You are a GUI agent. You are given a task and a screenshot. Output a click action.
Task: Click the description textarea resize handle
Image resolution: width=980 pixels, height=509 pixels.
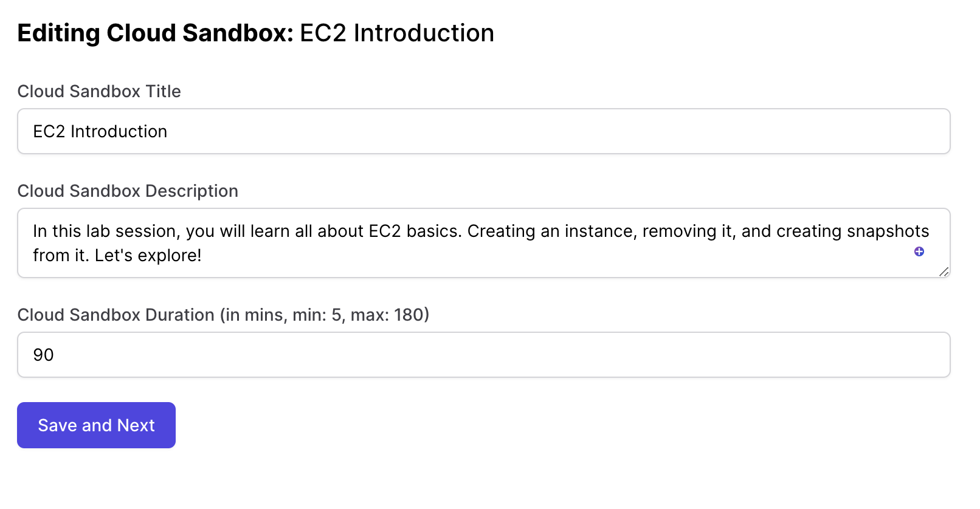(944, 272)
